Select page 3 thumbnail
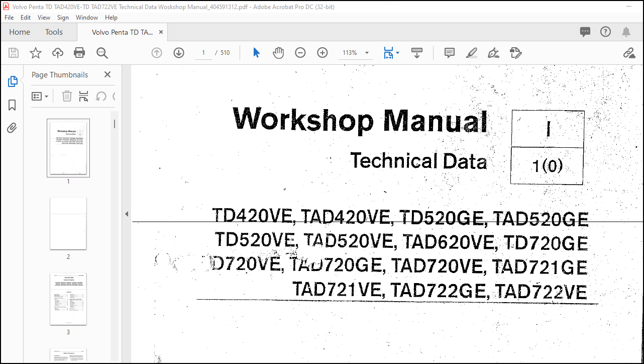This screenshot has height=364, width=644. 68,299
